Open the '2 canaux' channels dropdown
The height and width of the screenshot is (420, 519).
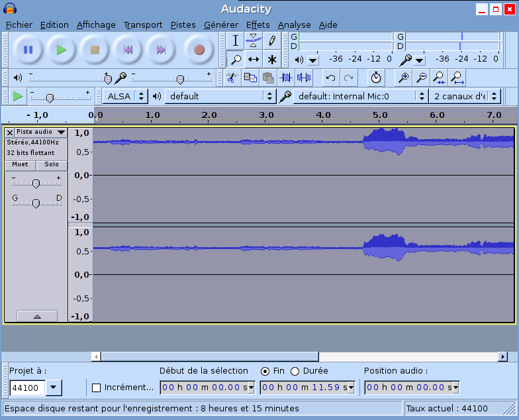tap(465, 97)
